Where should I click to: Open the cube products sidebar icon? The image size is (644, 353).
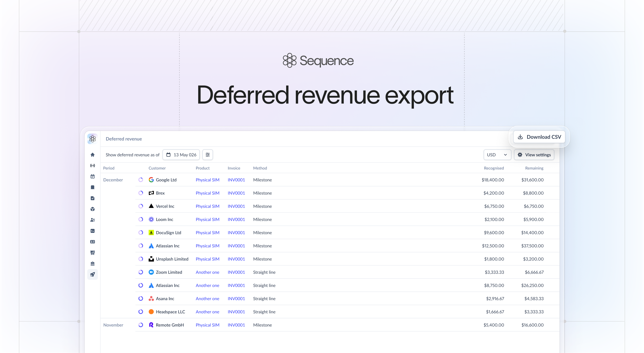pos(92,209)
